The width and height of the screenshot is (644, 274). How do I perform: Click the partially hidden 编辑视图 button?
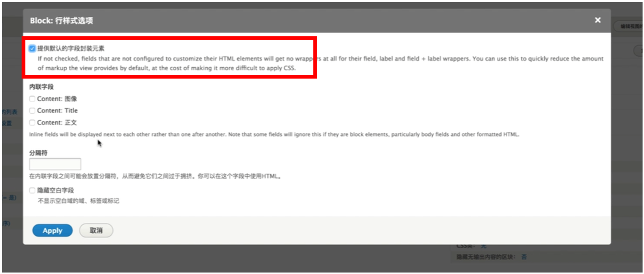(628, 26)
